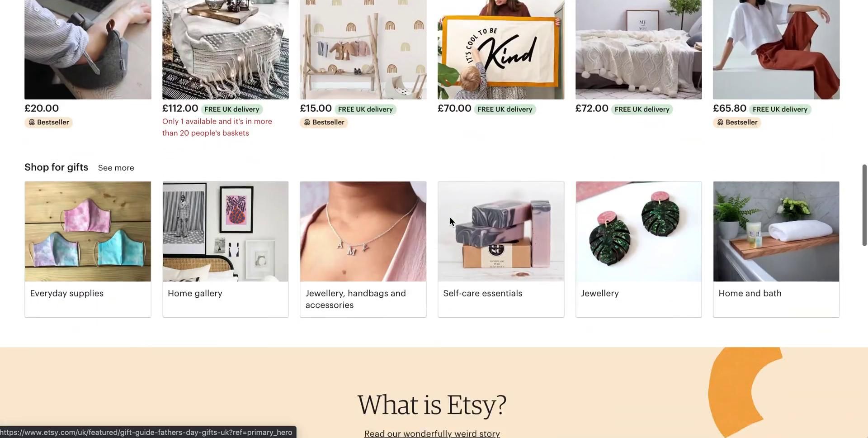
Task: Open the It's cool to be Kind banner listing
Action: tap(501, 50)
